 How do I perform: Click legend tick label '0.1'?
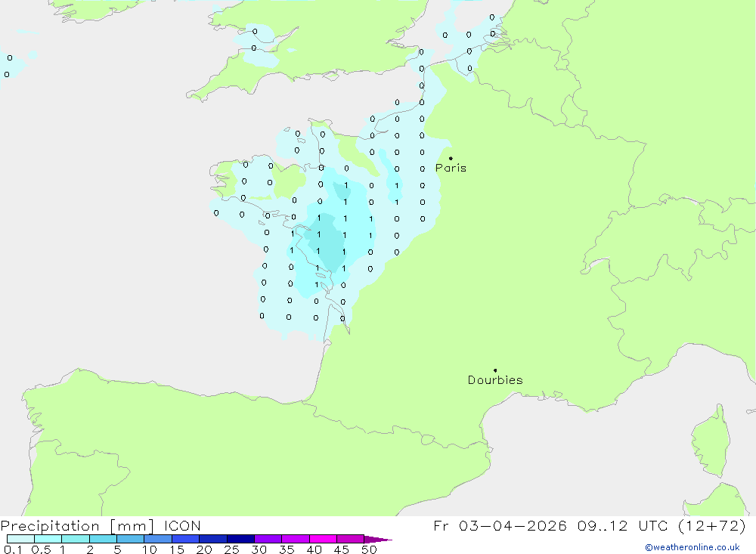pos(13,549)
